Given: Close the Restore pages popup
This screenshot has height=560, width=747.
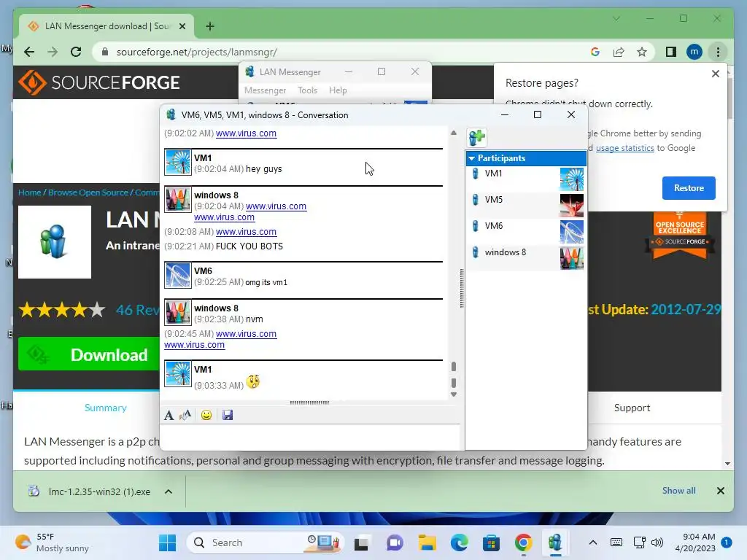Looking at the screenshot, I should click(x=715, y=74).
